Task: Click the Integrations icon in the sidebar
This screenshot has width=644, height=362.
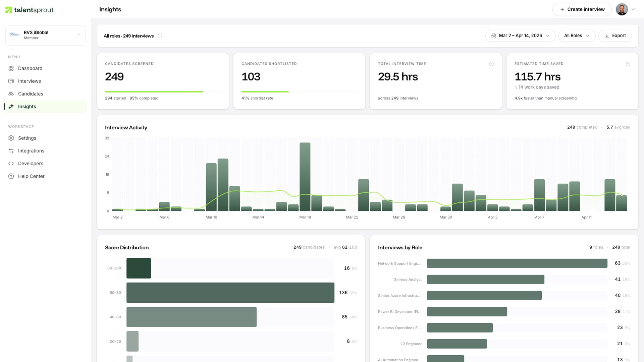Action: coord(11,150)
